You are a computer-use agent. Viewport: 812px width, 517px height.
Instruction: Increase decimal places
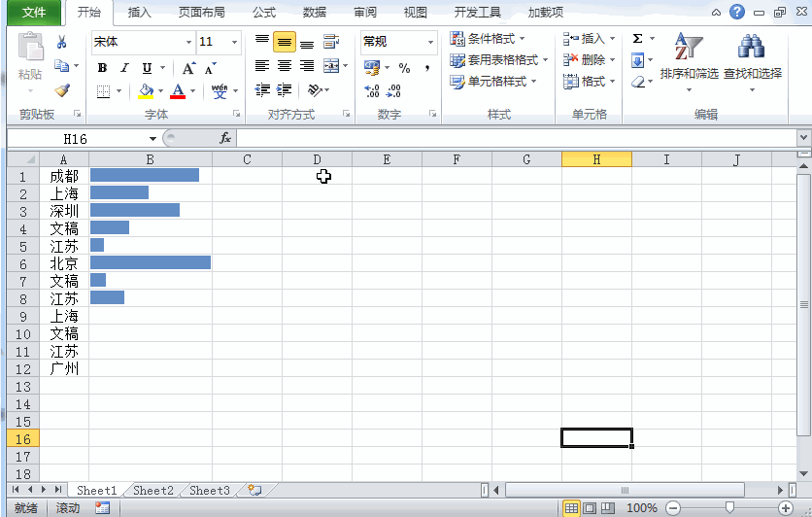(x=372, y=91)
